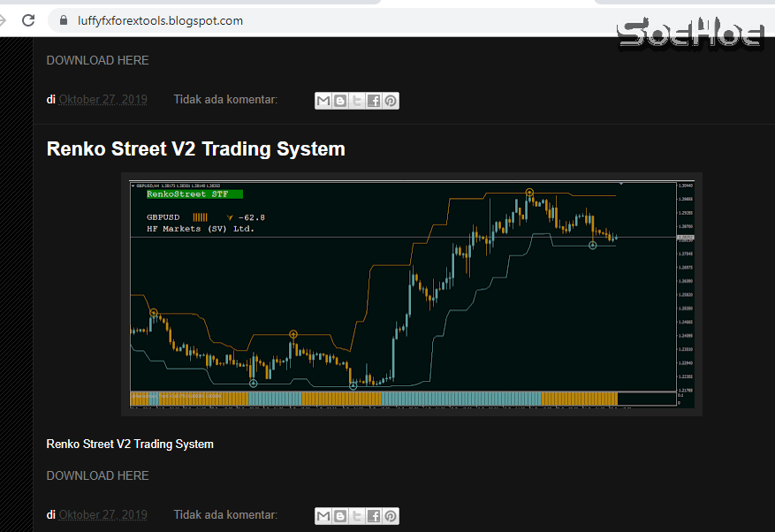The width and height of the screenshot is (775, 532).
Task: Pin Renko Street post via Pinterest icon
Action: pos(391,515)
